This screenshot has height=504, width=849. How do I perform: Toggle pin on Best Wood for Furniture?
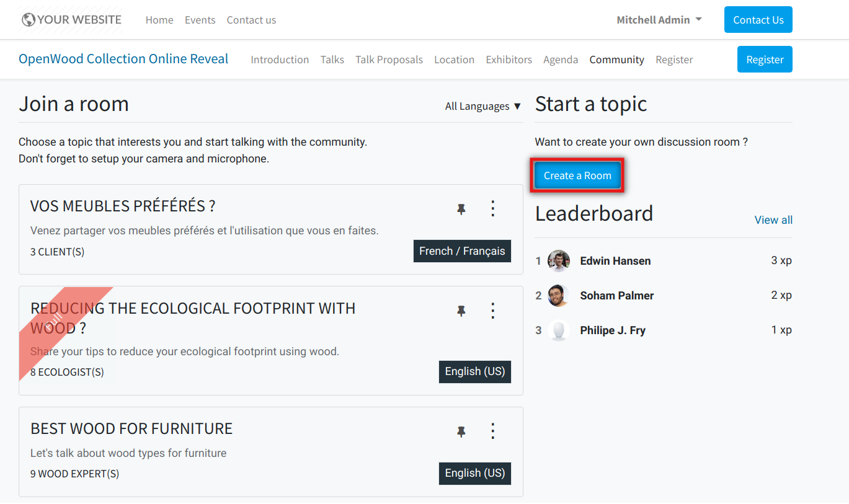click(461, 431)
